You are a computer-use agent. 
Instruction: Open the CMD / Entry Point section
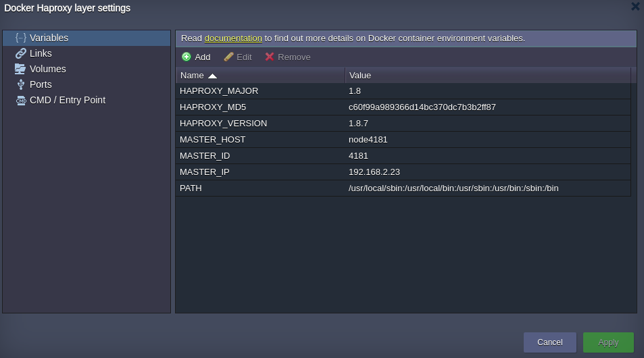[86, 100]
